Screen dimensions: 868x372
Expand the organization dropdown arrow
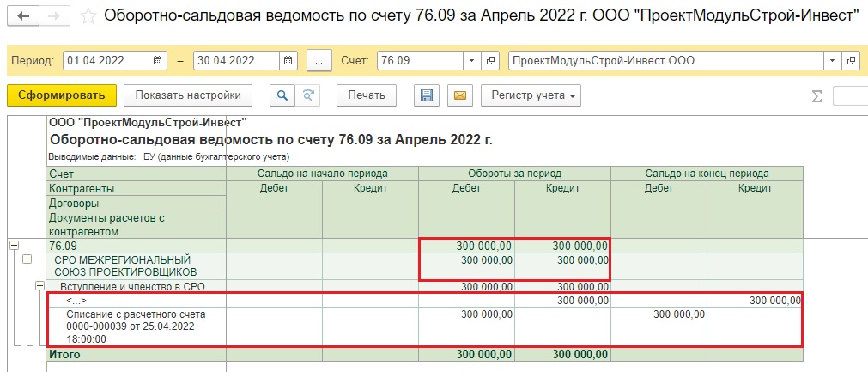pos(832,60)
